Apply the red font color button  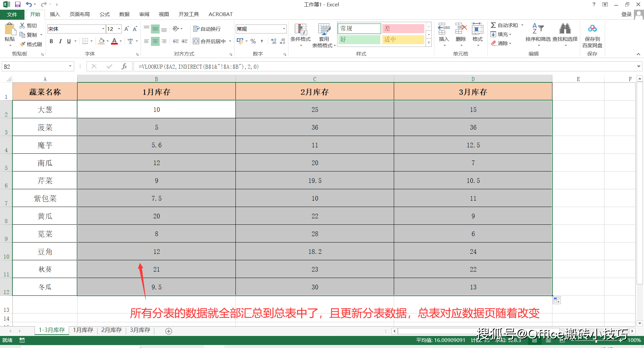[x=114, y=41]
